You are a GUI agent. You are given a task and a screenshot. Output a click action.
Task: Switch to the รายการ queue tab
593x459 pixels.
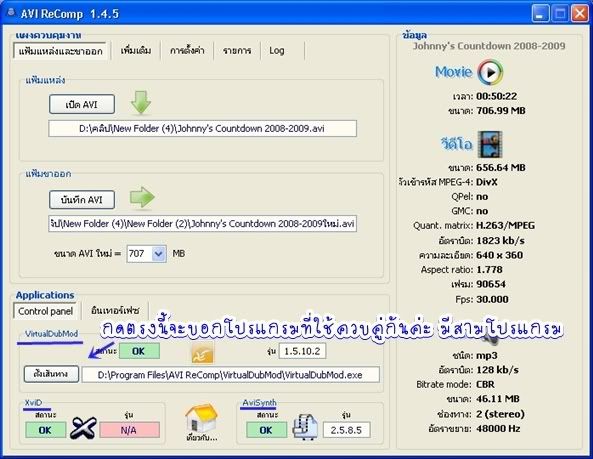pos(237,50)
